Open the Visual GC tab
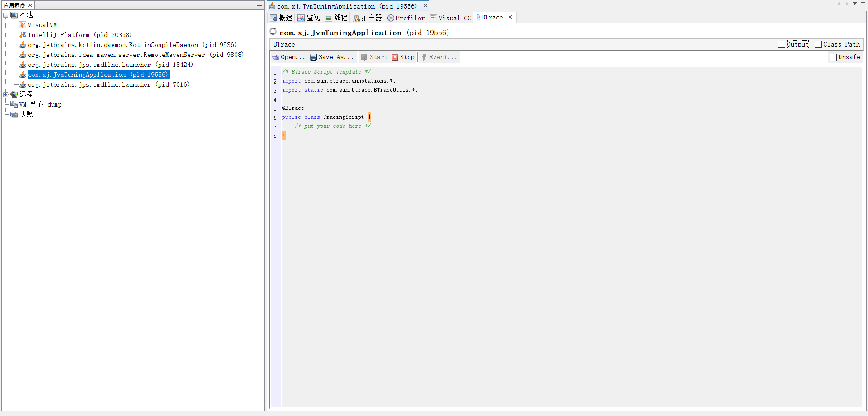 [451, 18]
